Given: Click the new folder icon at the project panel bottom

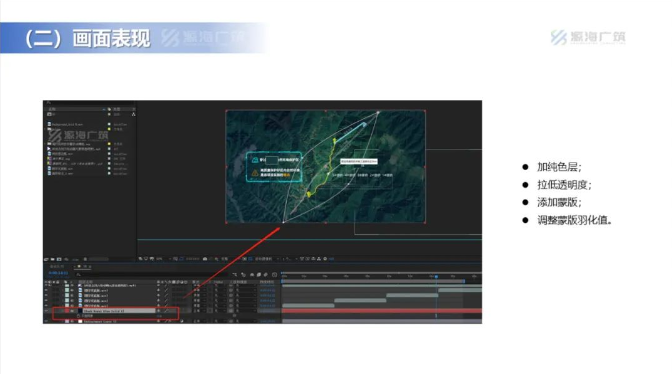Looking at the screenshot, I should tap(52, 259).
